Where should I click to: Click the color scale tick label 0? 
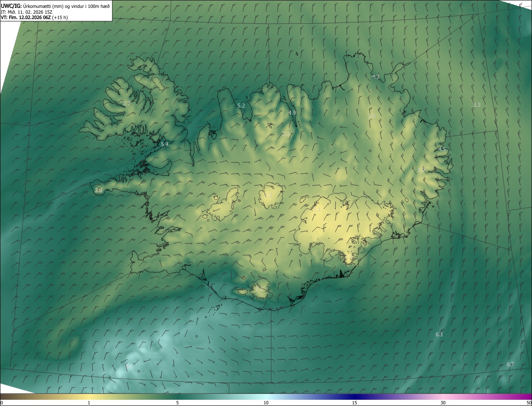pos(2,403)
